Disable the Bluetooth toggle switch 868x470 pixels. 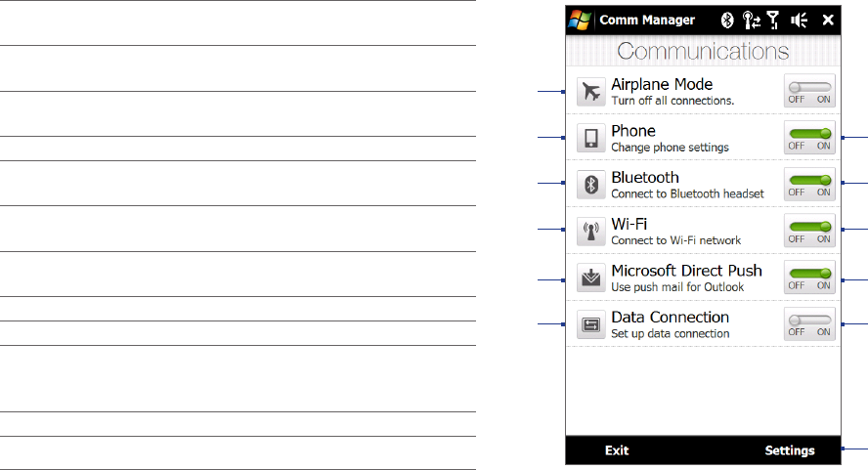click(809, 184)
